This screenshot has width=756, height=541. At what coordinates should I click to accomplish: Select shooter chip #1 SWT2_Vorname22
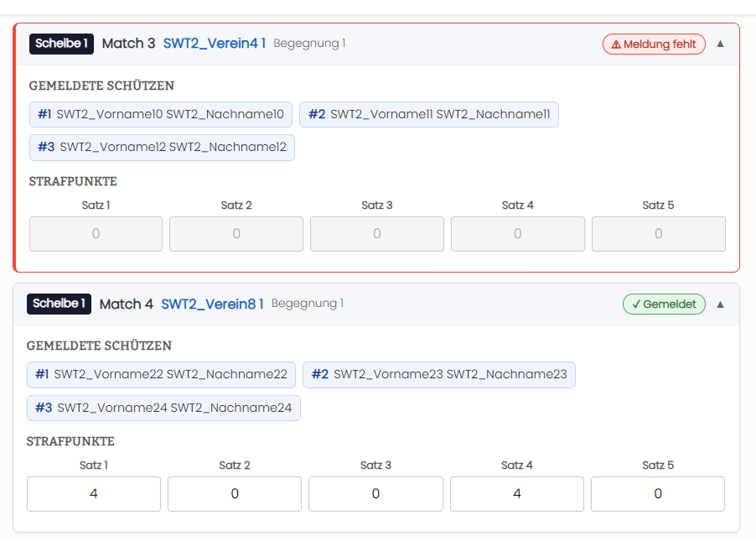click(161, 374)
